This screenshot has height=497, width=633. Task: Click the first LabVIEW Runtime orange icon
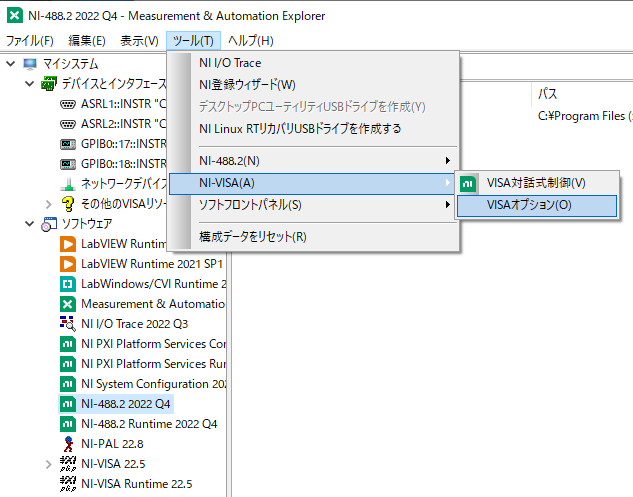[68, 244]
